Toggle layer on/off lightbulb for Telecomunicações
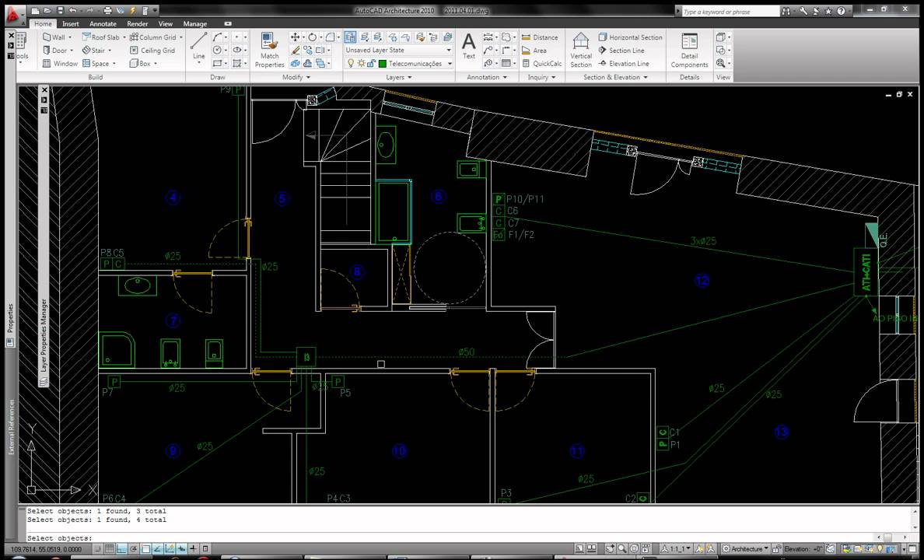The height and width of the screenshot is (560, 924). click(351, 63)
